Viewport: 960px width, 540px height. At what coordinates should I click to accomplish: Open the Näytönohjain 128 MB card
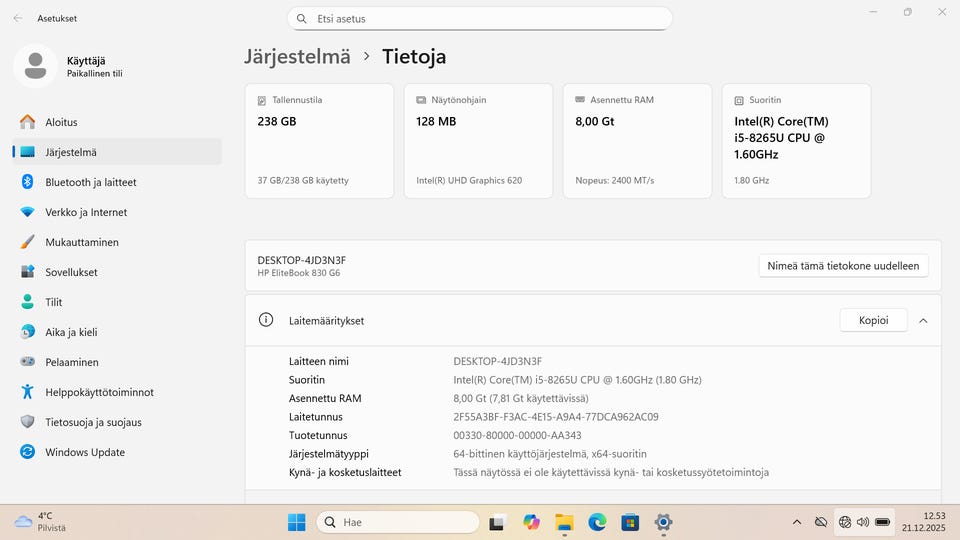pos(478,141)
